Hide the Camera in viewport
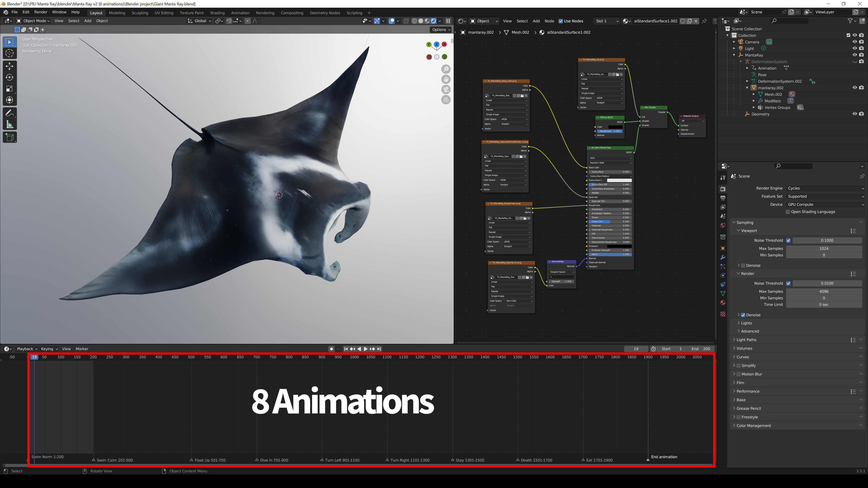The height and width of the screenshot is (488, 868). coord(854,42)
